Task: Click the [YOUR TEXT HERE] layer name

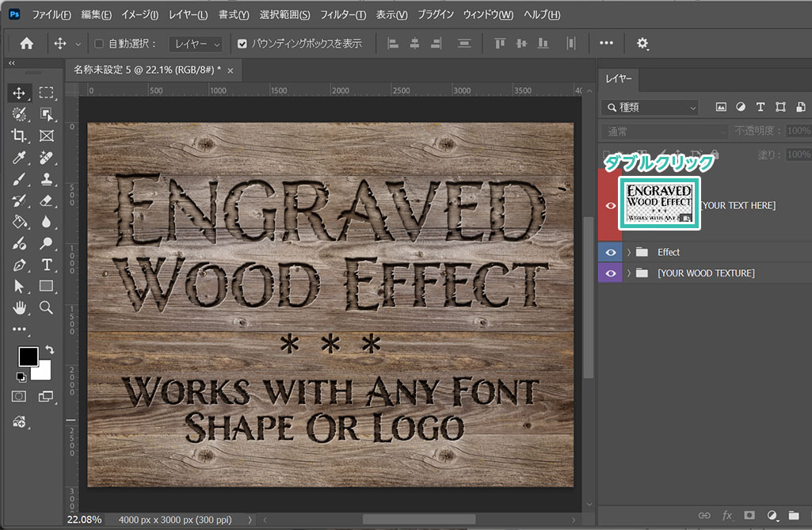Action: [738, 206]
